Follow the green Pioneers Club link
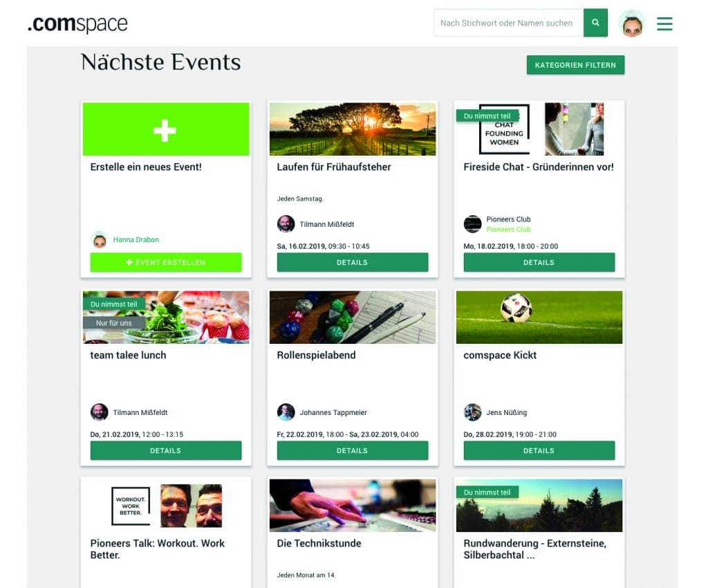This screenshot has height=588, width=708. pyautogui.click(x=508, y=230)
